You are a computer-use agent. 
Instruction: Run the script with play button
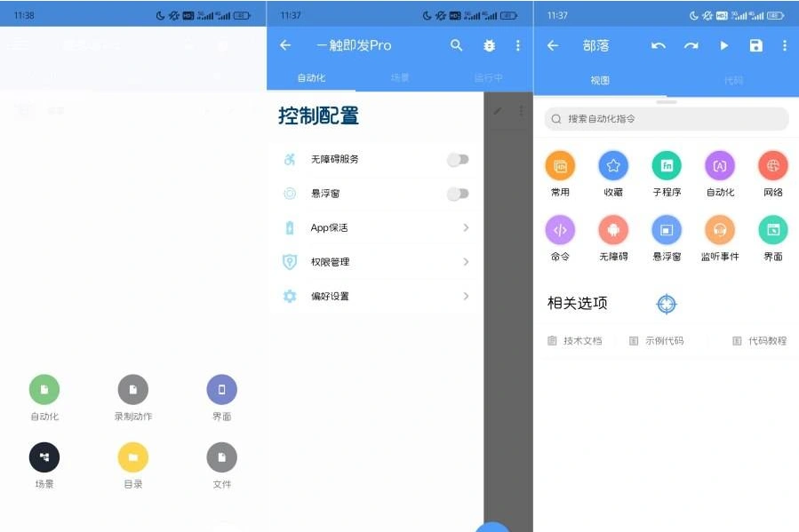(723, 45)
